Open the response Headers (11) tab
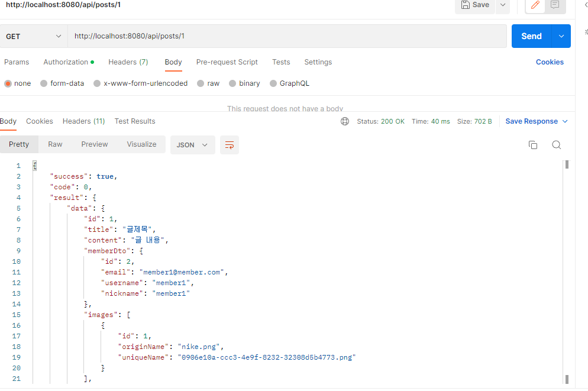The width and height of the screenshot is (588, 391). point(83,121)
